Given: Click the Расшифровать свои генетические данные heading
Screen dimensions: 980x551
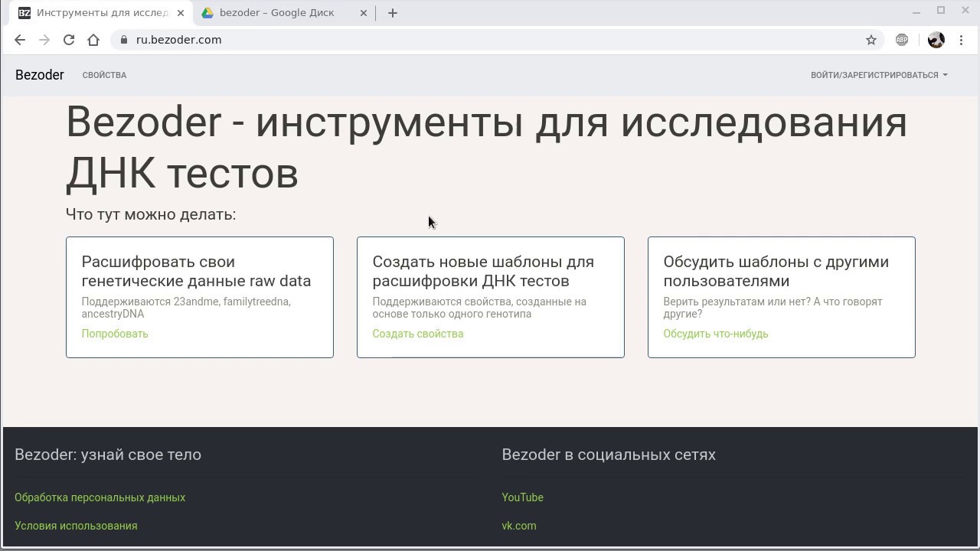Looking at the screenshot, I should click(196, 271).
